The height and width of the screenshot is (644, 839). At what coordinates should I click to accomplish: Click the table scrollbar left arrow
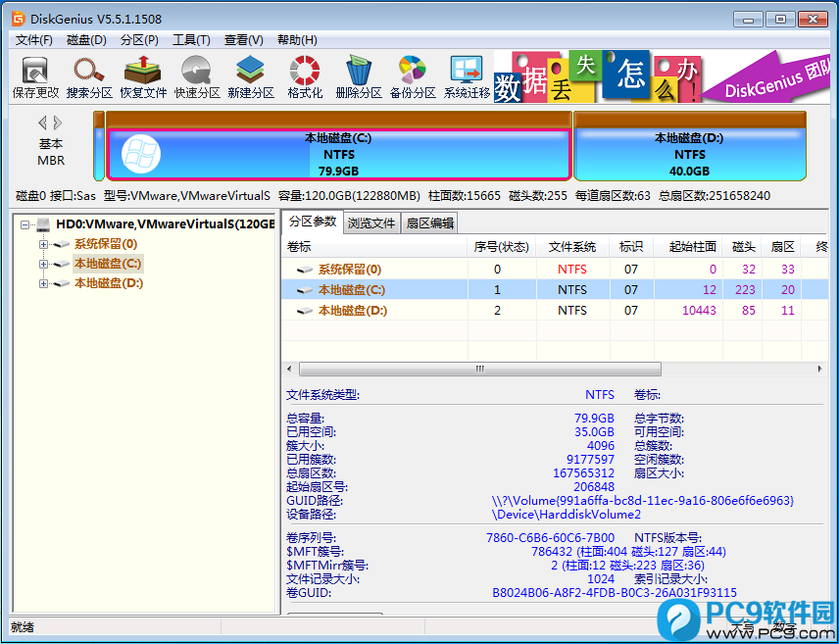289,369
